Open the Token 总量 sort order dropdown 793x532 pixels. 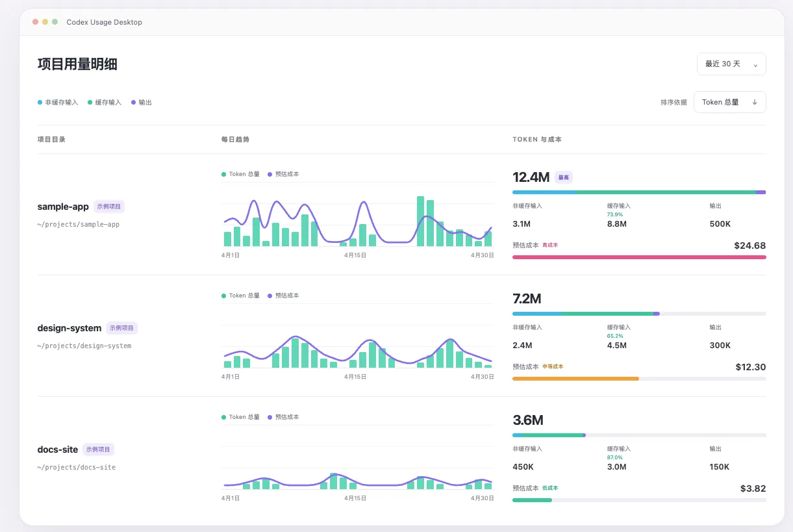(x=729, y=102)
